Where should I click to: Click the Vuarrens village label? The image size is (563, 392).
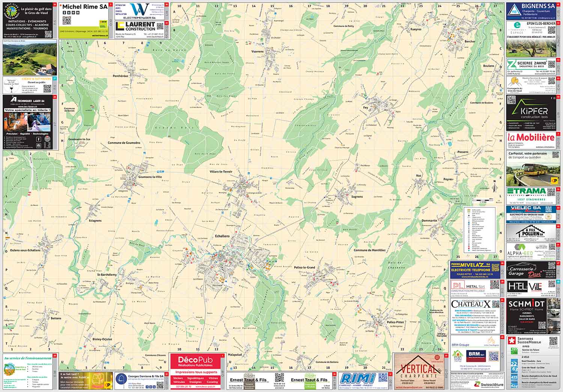click(257, 51)
